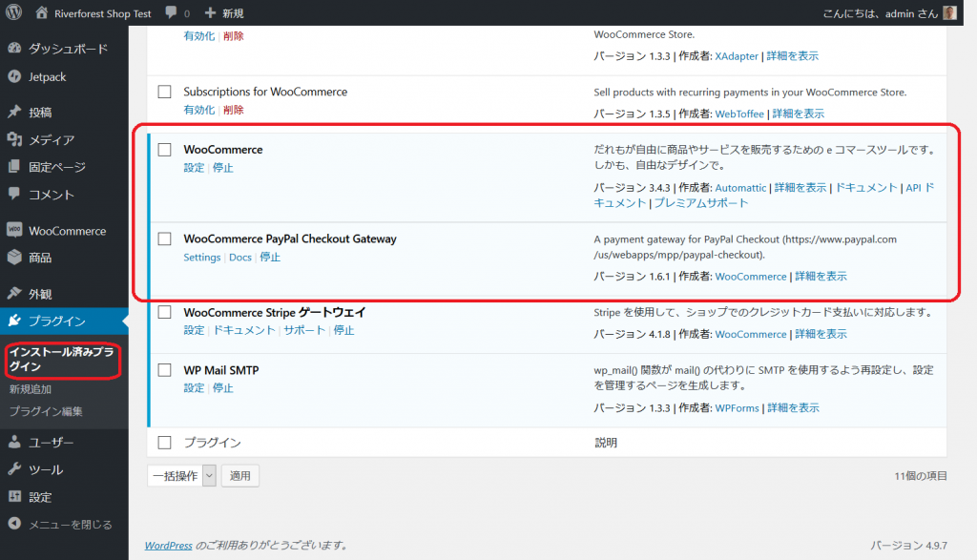Click the WordPress logo icon
The width and height of the screenshot is (977, 560).
[14, 13]
